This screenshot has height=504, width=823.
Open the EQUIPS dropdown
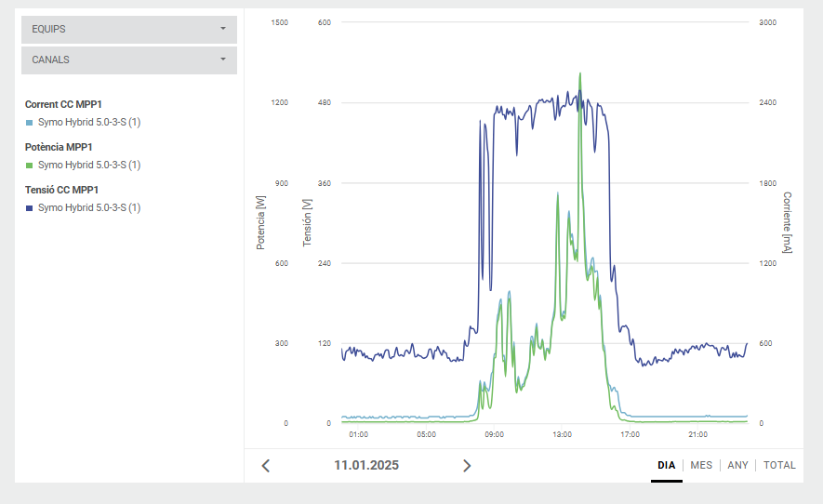(x=128, y=29)
